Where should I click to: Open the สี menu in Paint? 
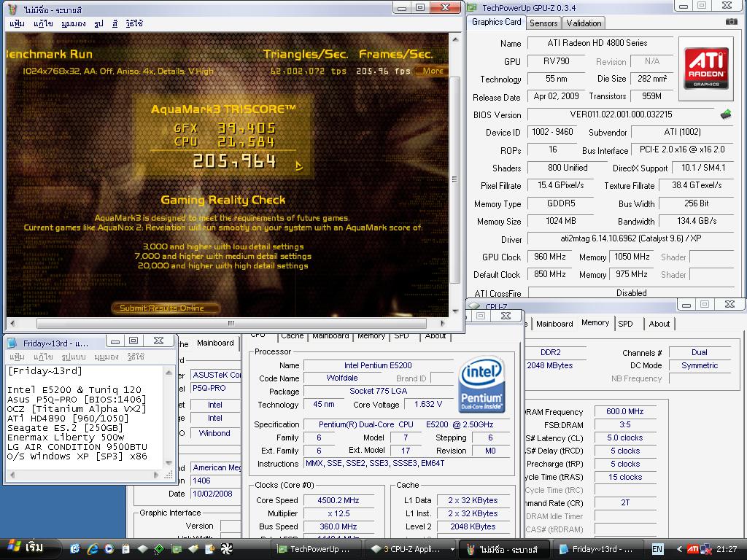(x=115, y=23)
